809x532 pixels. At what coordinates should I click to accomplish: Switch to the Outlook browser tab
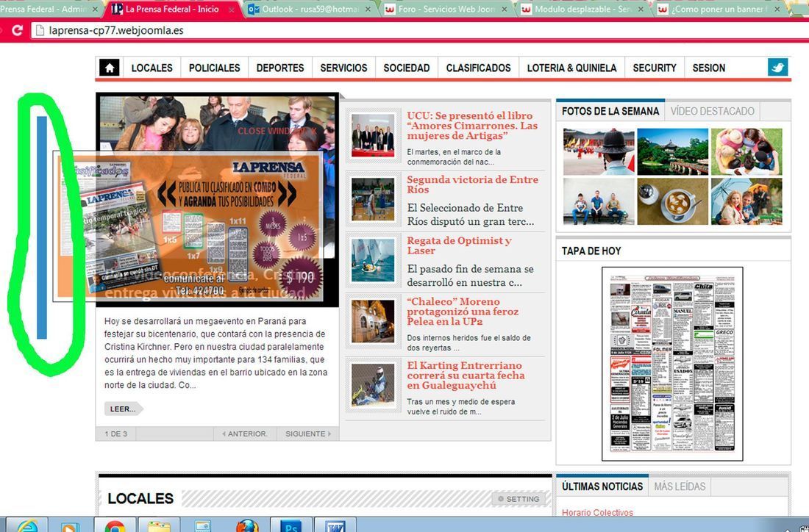coord(309,10)
